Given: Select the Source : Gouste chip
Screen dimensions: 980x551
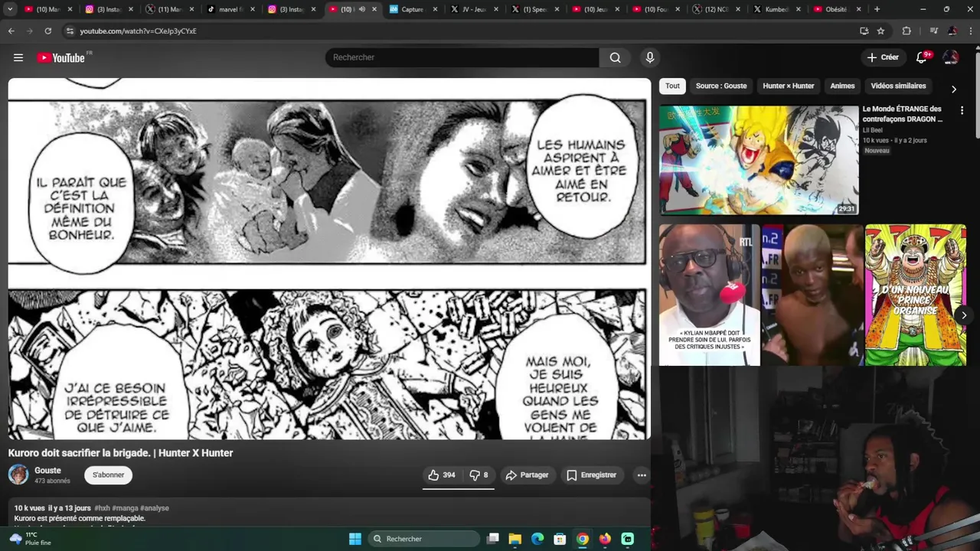Looking at the screenshot, I should (721, 86).
